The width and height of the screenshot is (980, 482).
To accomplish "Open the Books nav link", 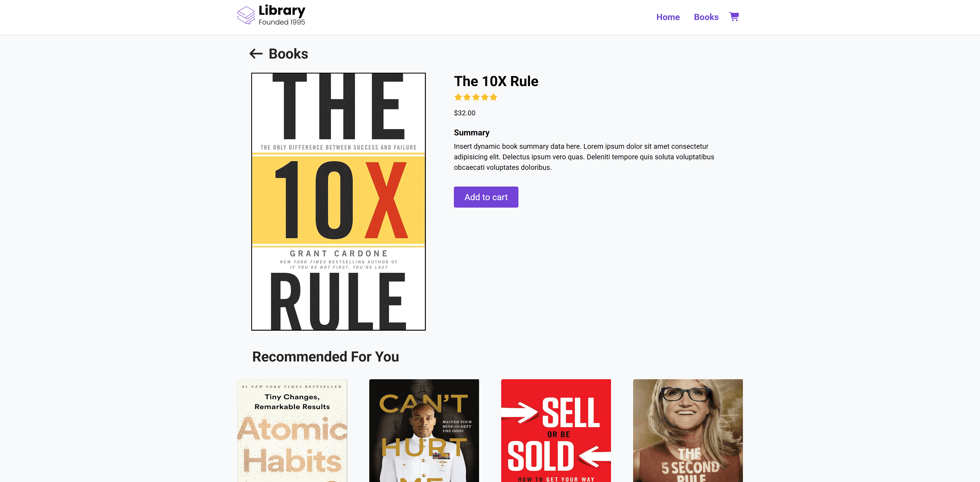I will pos(706,17).
